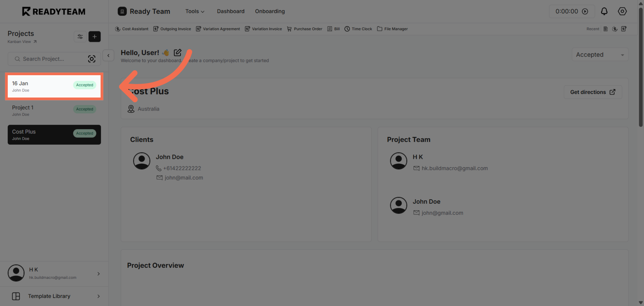This screenshot has width=644, height=306.
Task: Open the notifications bell
Action: tap(604, 11)
